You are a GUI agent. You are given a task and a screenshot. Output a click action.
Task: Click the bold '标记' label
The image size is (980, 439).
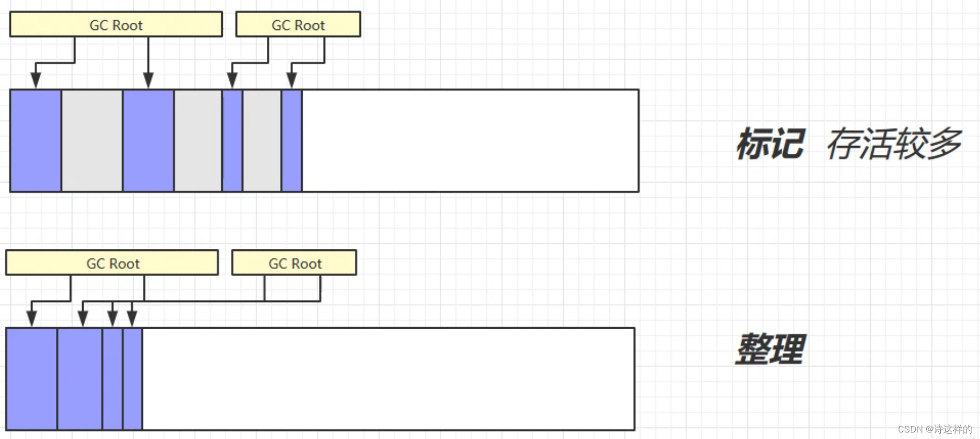point(771,144)
